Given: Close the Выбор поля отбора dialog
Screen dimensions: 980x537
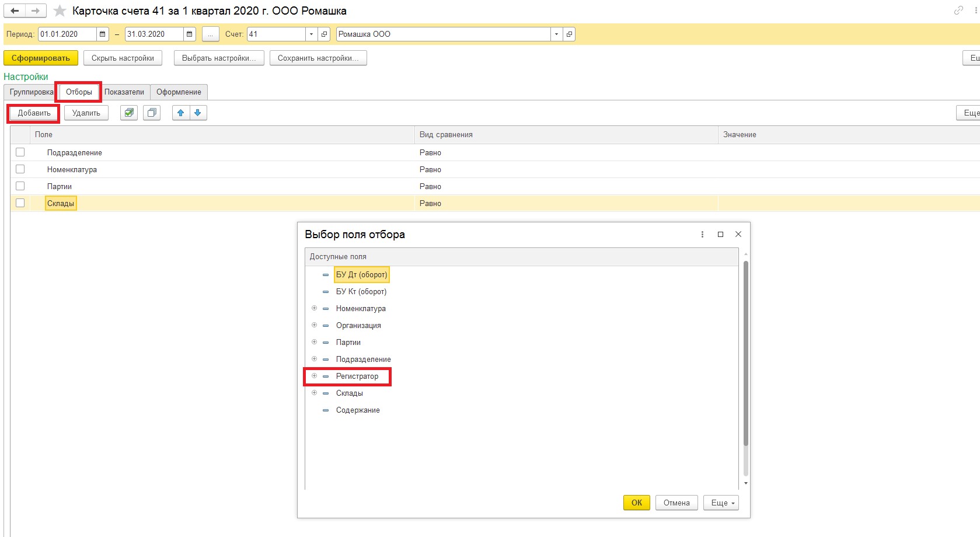Looking at the screenshot, I should [x=738, y=234].
